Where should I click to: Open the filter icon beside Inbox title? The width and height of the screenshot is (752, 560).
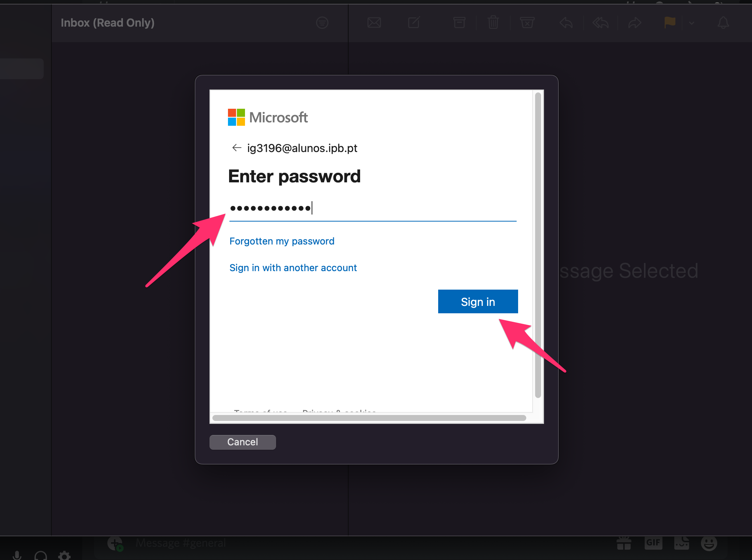(322, 23)
